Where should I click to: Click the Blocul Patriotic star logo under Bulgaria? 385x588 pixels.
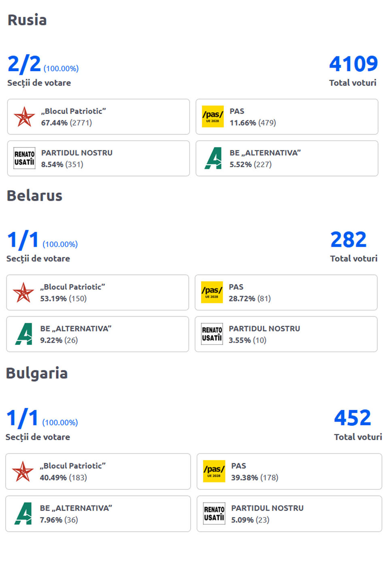23,471
